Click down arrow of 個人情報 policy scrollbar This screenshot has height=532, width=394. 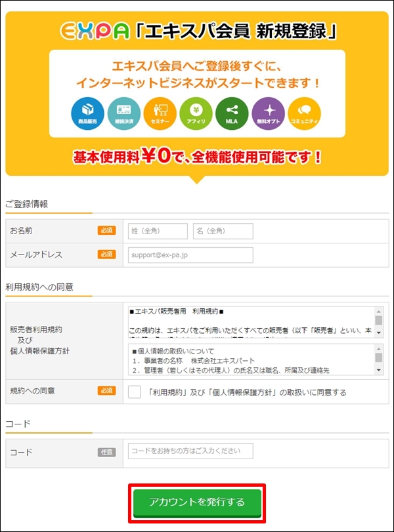coord(379,370)
